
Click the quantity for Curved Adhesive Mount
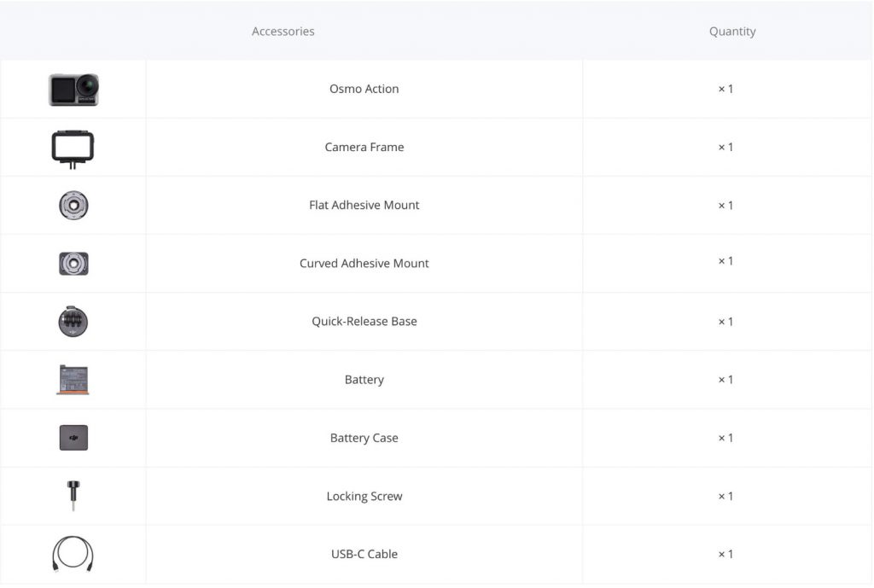coord(725,261)
